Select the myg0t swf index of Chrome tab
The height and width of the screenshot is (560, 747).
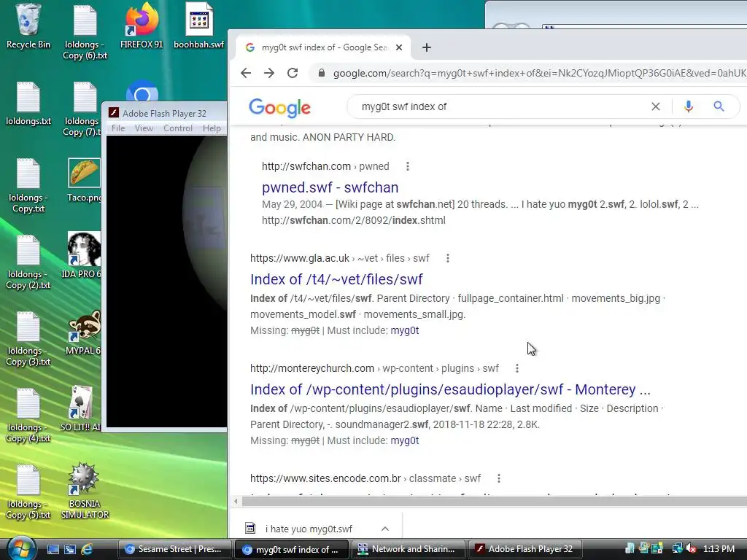[324, 47]
